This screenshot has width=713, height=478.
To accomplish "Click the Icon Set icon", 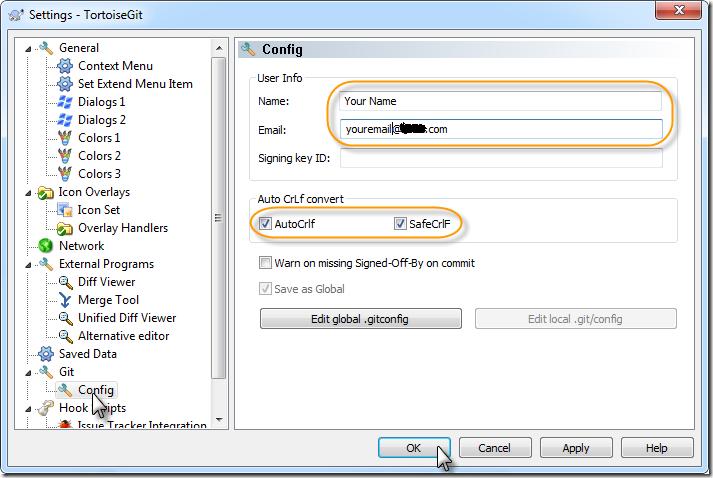I will [65, 210].
